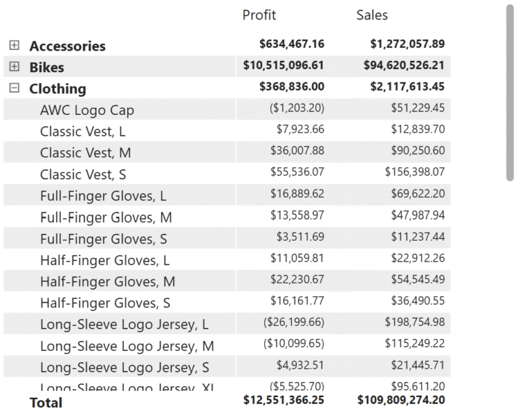This screenshot has width=520, height=420.
Task: Click the Clothing category label
Action: click(x=58, y=89)
